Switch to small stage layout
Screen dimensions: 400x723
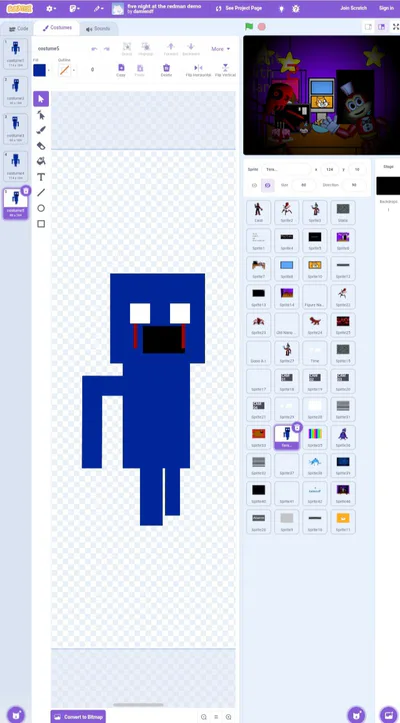pos(368,27)
